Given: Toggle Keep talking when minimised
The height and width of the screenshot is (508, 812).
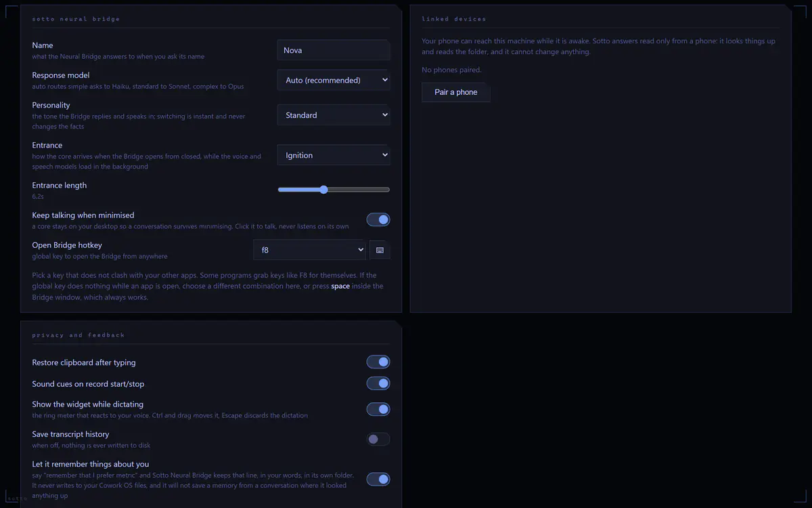Looking at the screenshot, I should 378,219.
